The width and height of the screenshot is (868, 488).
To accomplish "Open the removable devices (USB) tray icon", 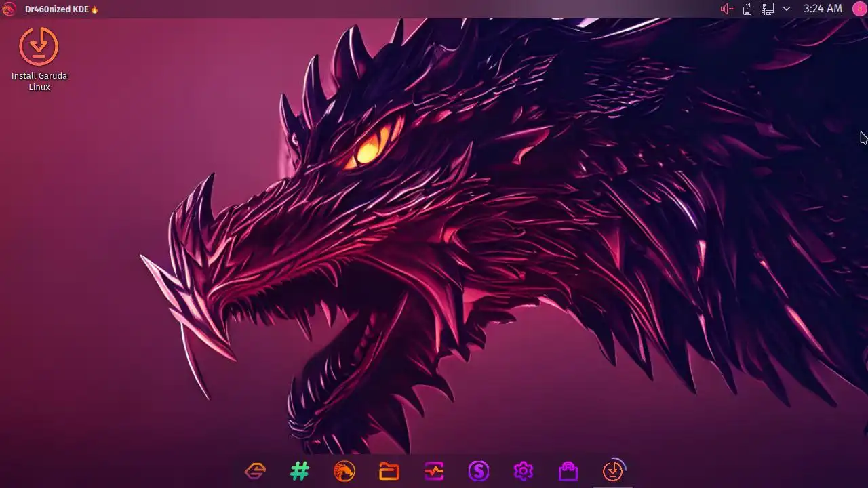I will (x=747, y=9).
